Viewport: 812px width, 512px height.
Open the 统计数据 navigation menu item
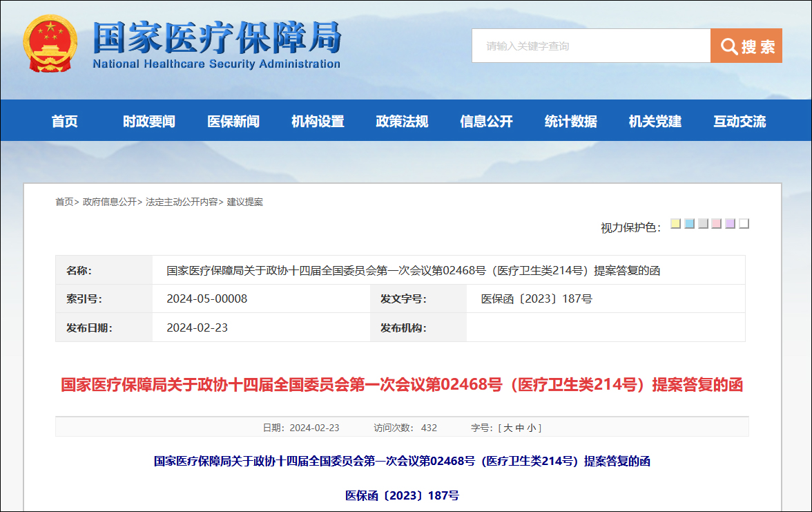point(571,122)
